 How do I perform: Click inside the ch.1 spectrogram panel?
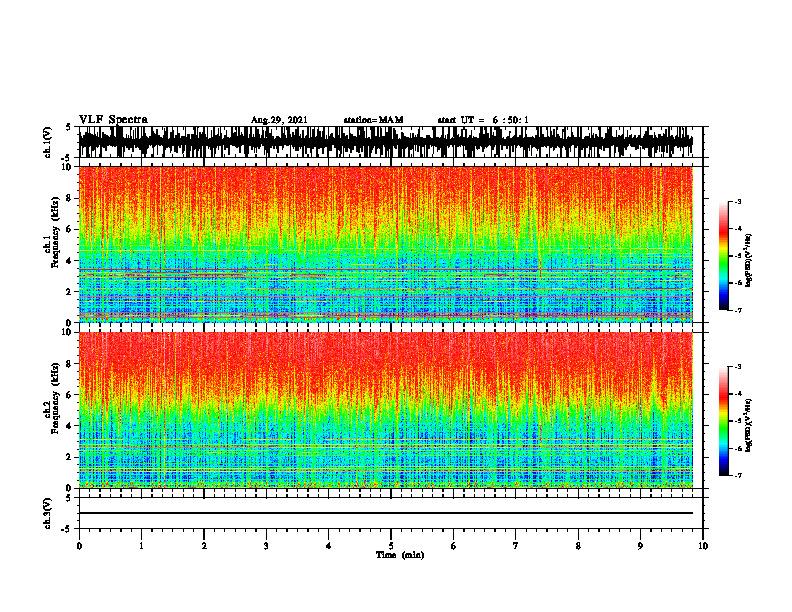[386, 244]
